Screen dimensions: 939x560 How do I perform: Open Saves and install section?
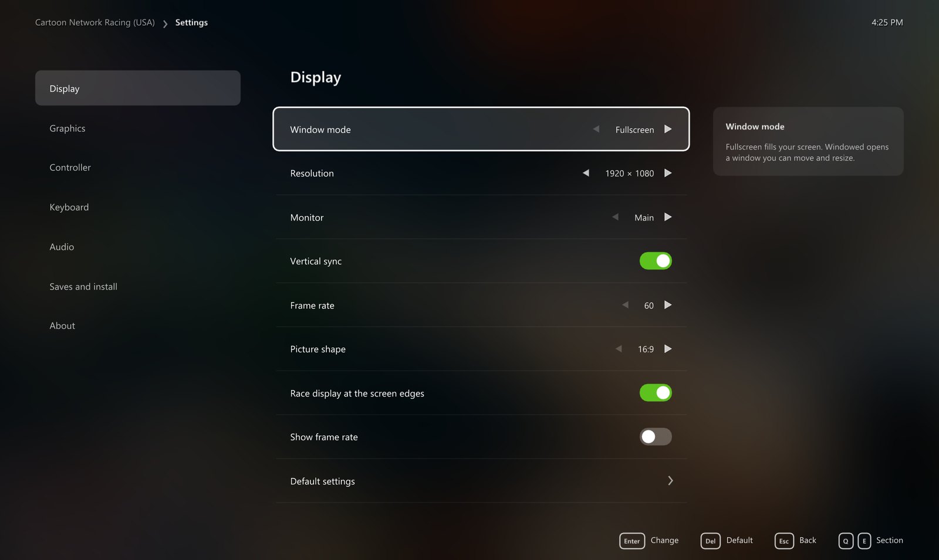pyautogui.click(x=83, y=287)
